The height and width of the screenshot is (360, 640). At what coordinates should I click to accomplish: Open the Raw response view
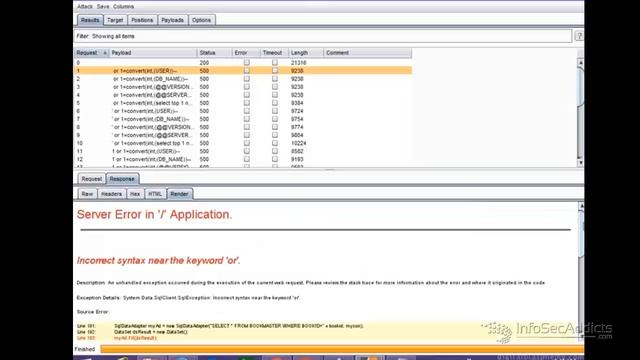tap(87, 194)
